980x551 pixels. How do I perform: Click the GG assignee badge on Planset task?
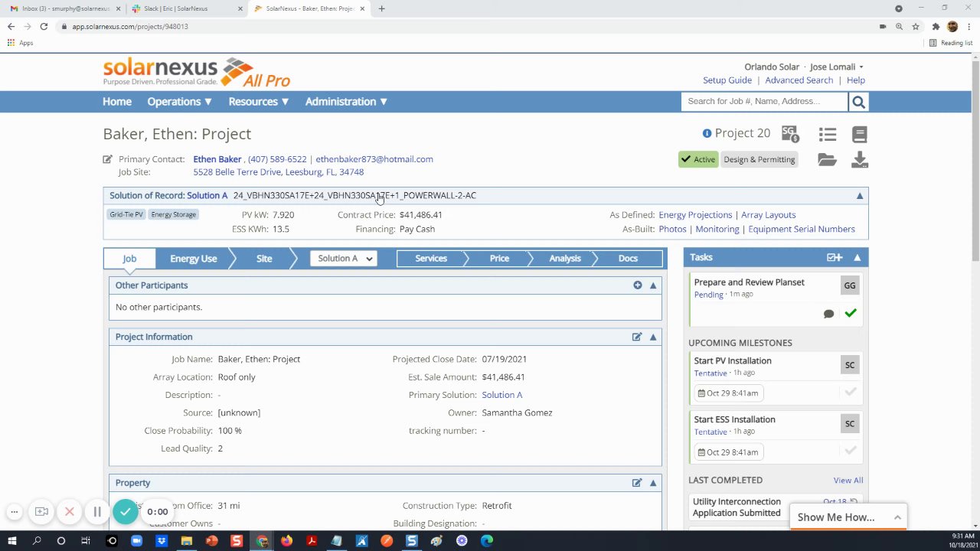850,285
